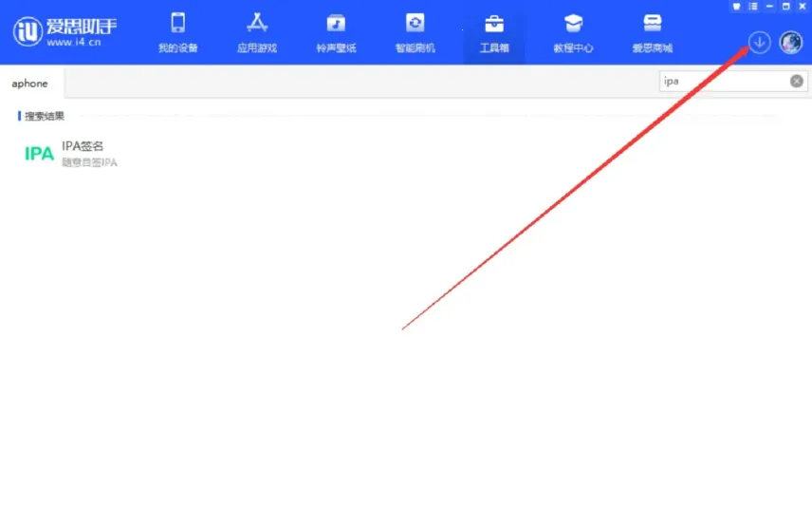Open 铃声壁纸 ringtones and wallpapers
Image resolution: width=812 pixels, height=524 pixels.
[336, 33]
